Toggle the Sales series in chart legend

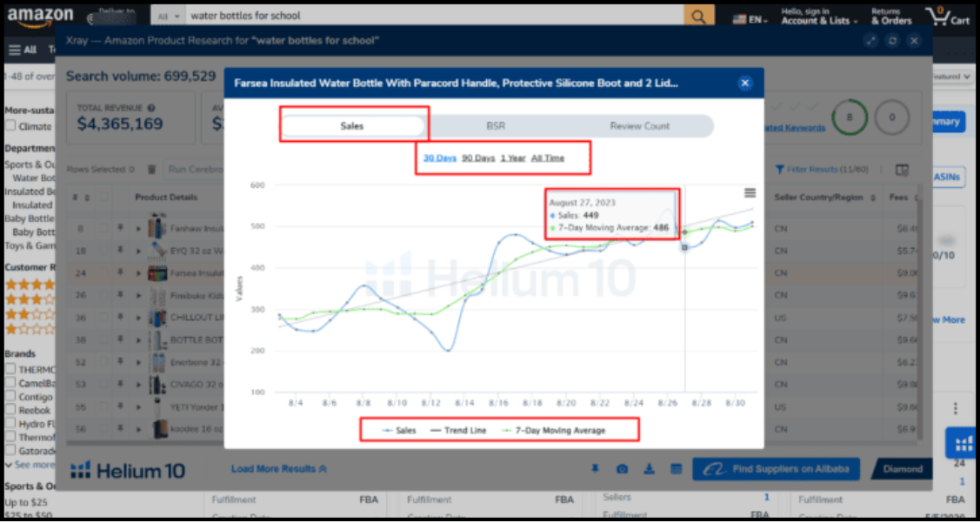(x=399, y=430)
